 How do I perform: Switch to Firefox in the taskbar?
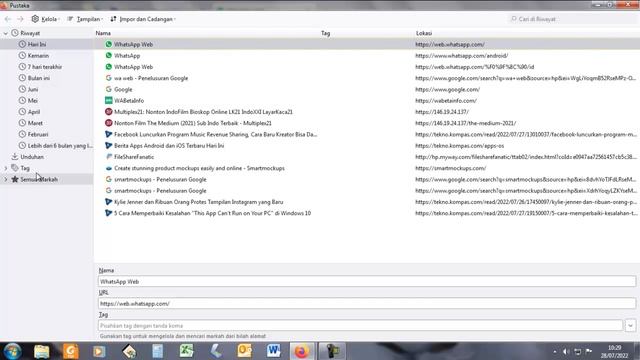tap(302, 351)
